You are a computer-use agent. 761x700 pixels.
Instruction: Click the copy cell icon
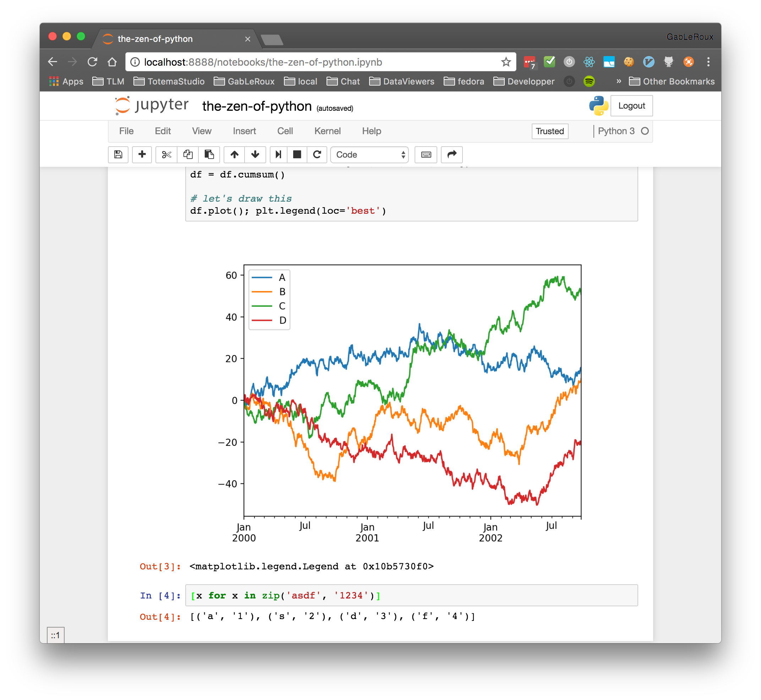[188, 154]
